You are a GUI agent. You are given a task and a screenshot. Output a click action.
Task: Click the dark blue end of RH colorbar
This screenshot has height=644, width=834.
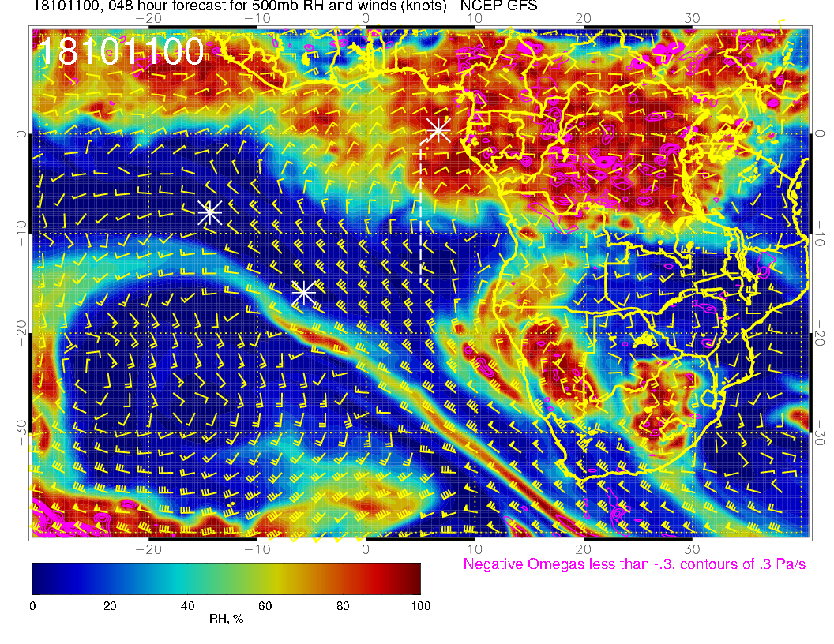click(x=39, y=578)
